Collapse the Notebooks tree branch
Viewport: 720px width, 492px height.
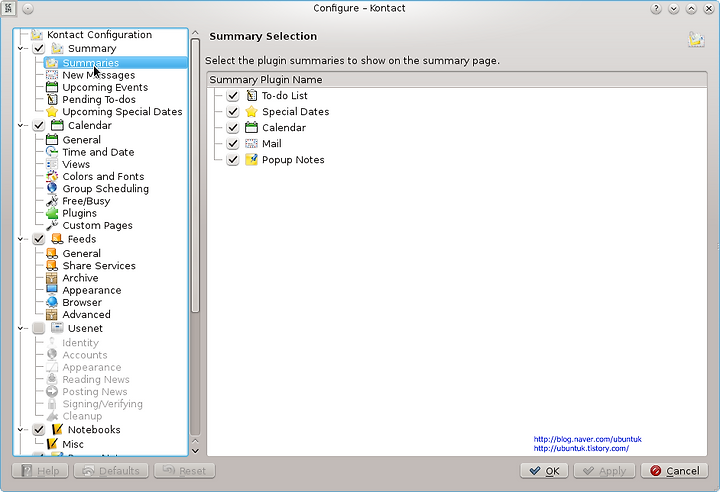coord(20,430)
